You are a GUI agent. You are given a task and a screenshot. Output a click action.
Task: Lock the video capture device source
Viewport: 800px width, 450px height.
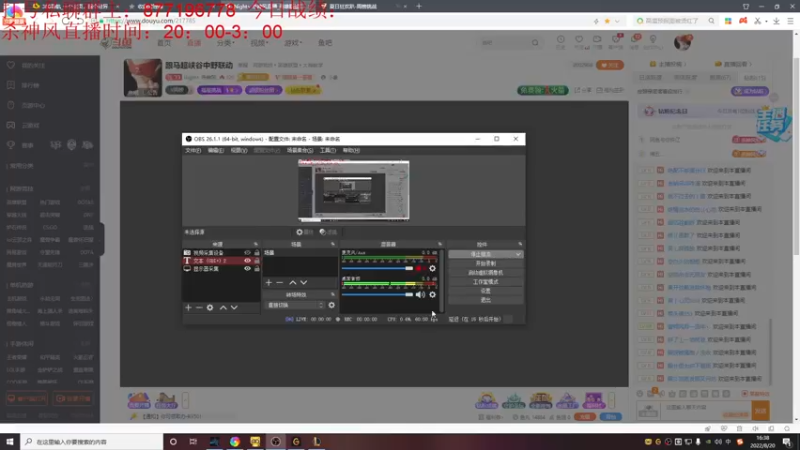tap(257, 253)
